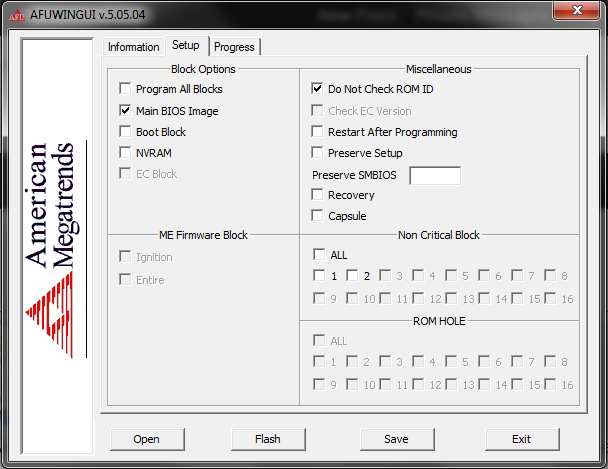Screen dimensions: 608x469
Task: Select the Setup tab
Action: point(186,45)
